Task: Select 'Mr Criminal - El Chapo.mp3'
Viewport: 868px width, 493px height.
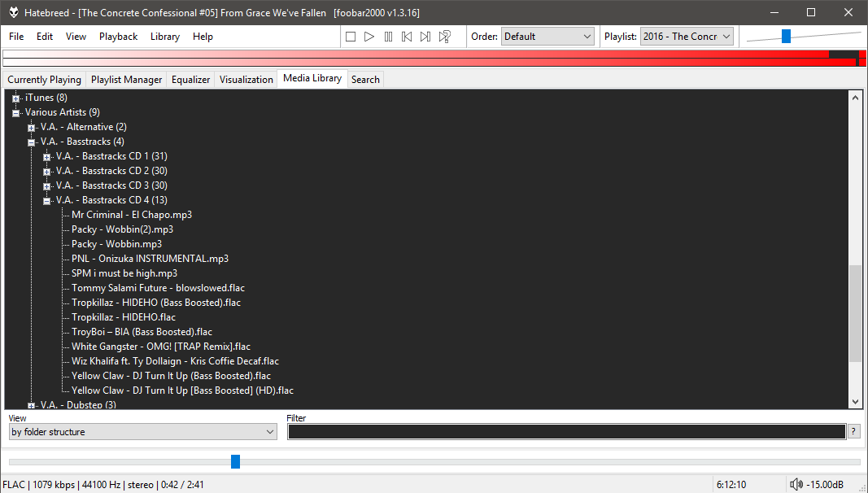Action: 132,215
